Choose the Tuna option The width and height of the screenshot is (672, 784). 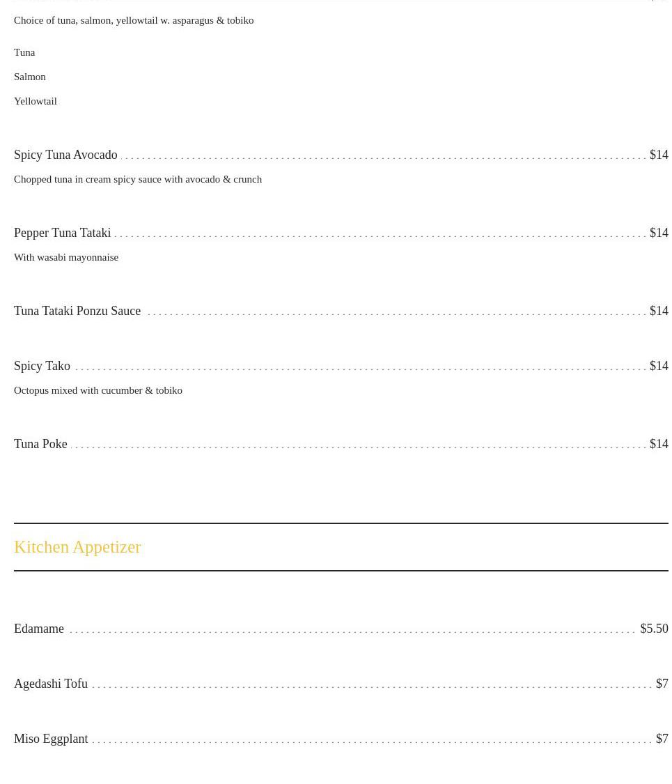click(x=24, y=52)
